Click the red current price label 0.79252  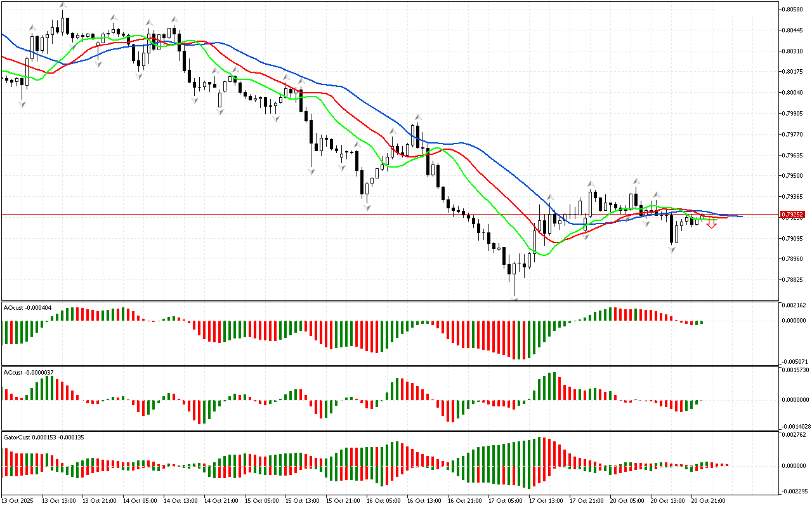[792, 215]
